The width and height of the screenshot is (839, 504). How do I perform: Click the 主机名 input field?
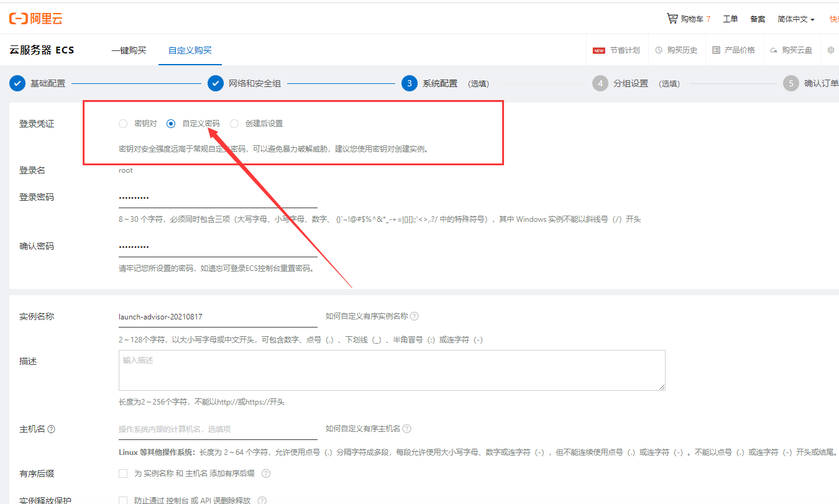218,429
